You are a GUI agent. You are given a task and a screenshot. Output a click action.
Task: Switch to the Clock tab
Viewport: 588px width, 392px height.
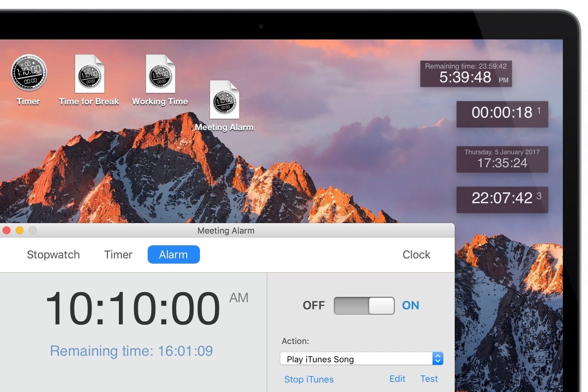[416, 255]
